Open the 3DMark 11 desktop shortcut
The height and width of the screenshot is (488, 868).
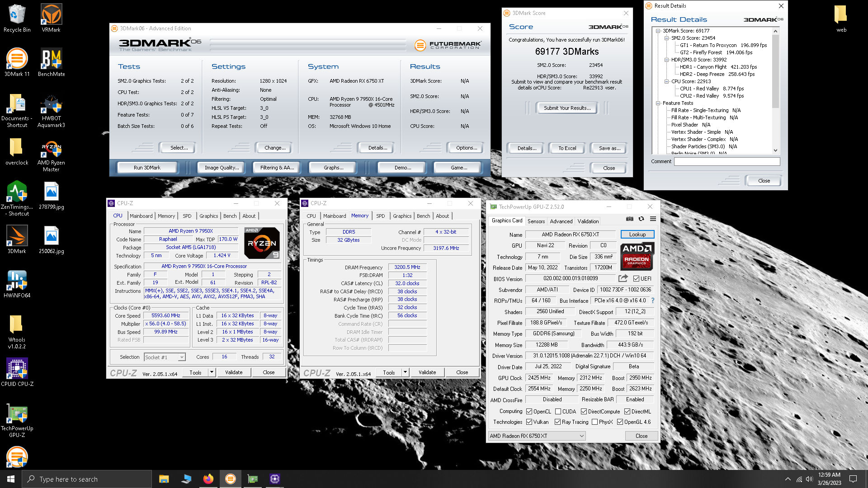17,62
